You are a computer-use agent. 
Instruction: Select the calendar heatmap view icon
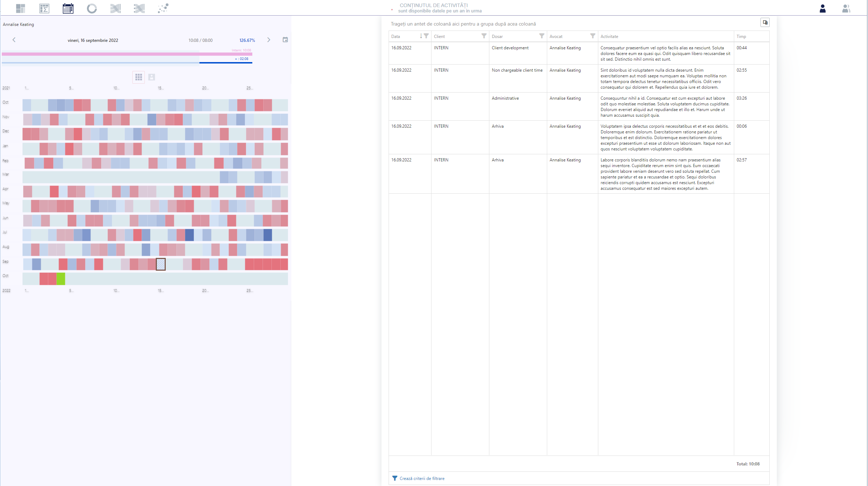[68, 8]
